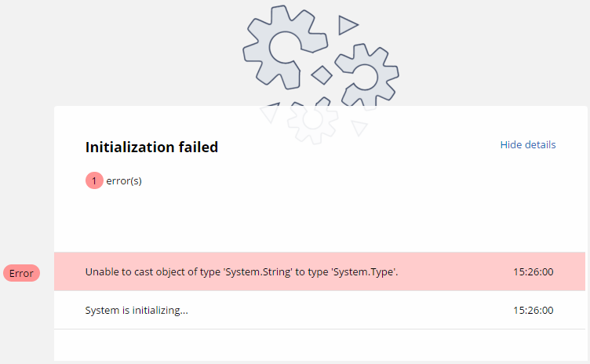Viewport: 590px width, 364px height.
Task: Click the blank space above the error row
Action: click(x=319, y=222)
